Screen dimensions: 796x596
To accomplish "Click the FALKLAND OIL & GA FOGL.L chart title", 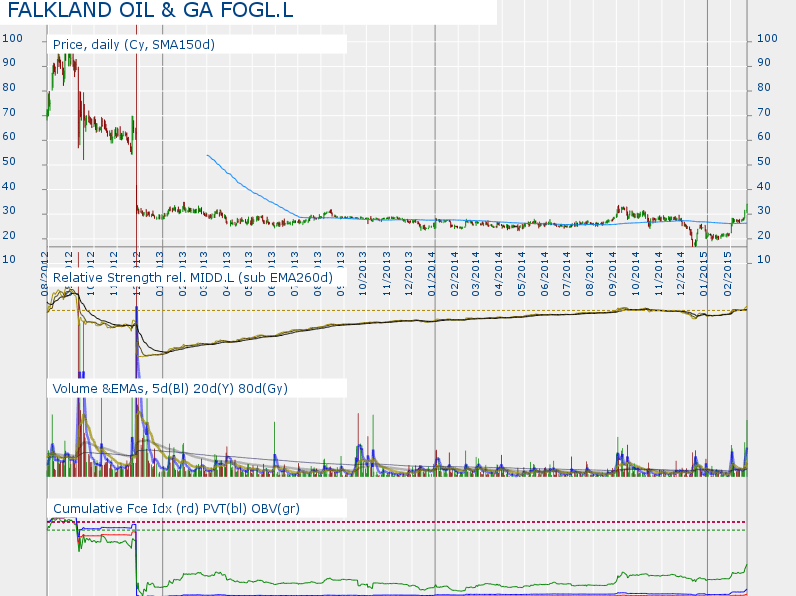I will click(150, 10).
